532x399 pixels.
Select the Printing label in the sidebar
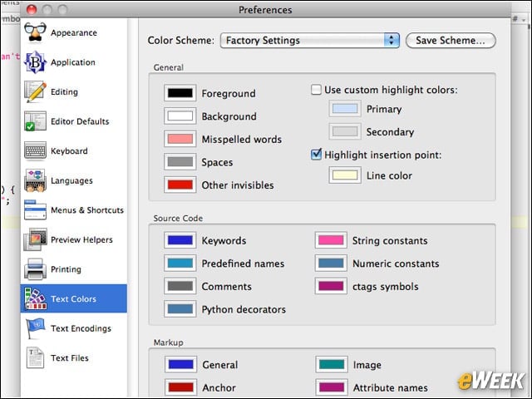(66, 269)
